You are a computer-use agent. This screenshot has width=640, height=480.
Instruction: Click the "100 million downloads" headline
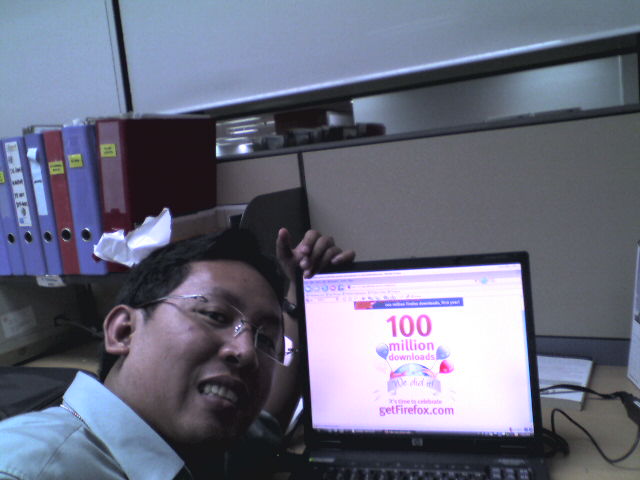(412, 337)
